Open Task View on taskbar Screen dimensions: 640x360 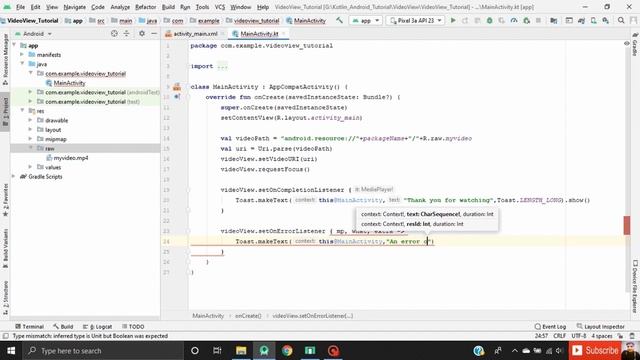tap(217, 351)
